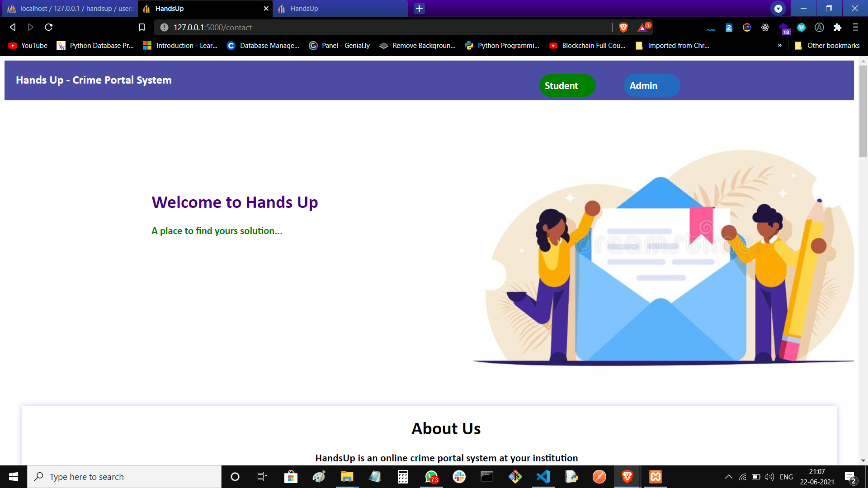Image resolution: width=868 pixels, height=488 pixels.
Task: Open the Blockchain Full Cou... bookmark
Action: coord(587,46)
